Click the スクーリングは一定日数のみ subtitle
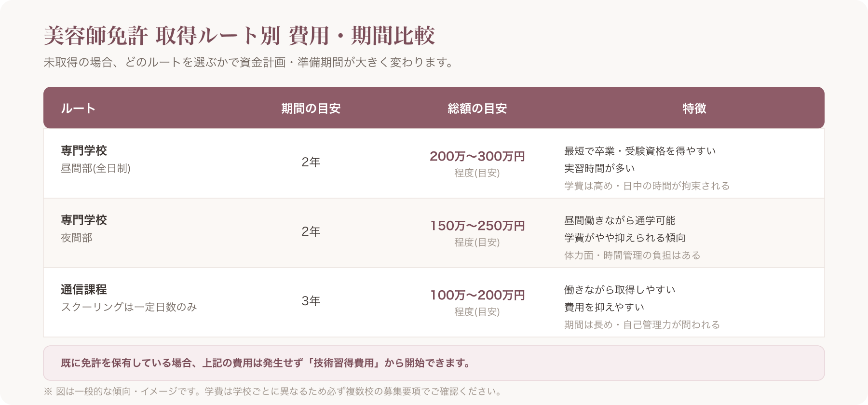Viewport: 868px width, 405px height. (x=129, y=307)
